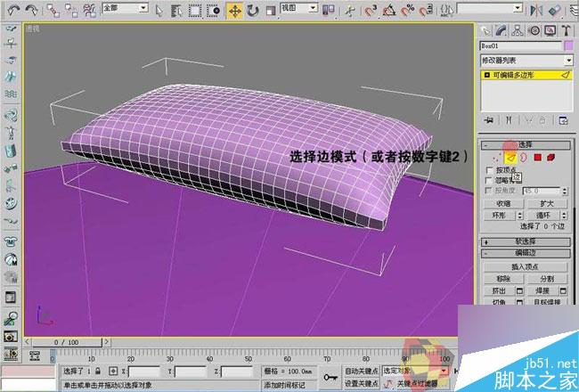The width and height of the screenshot is (579, 392).
Task: Click the 收缩 shrink button
Action: point(503,204)
